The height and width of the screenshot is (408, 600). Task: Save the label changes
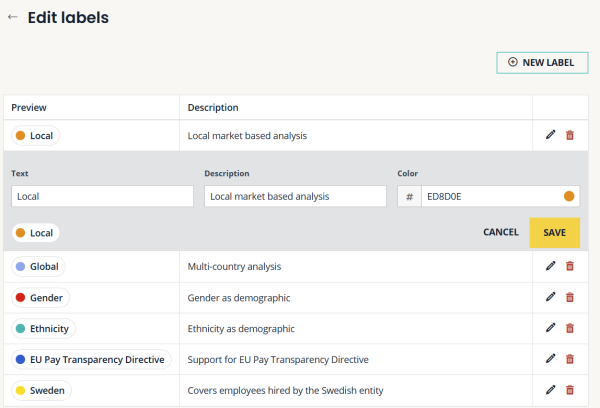click(x=554, y=232)
